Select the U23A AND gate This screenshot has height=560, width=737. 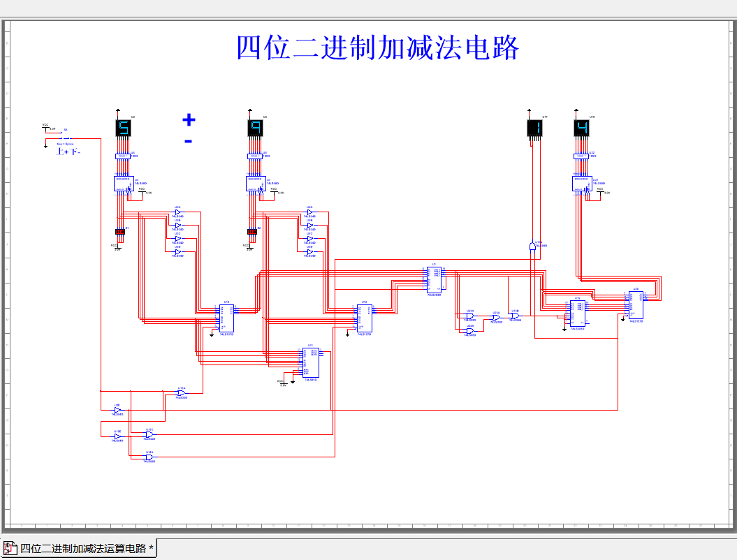click(469, 316)
